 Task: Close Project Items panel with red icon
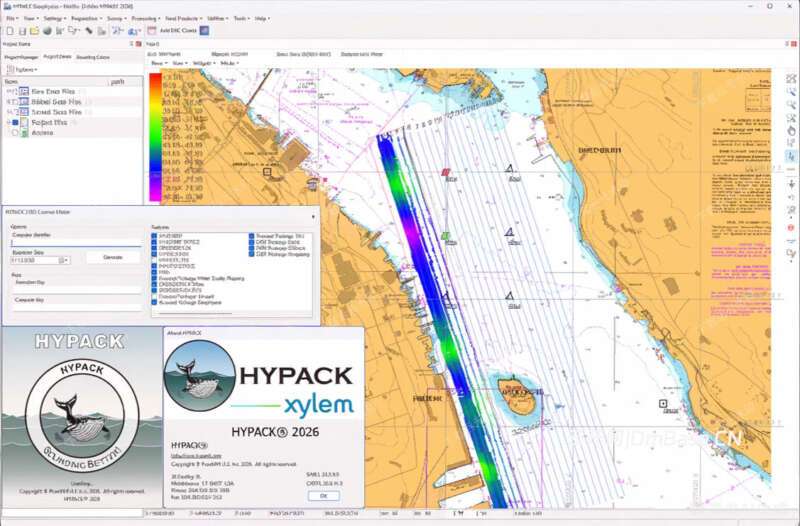coord(138,44)
